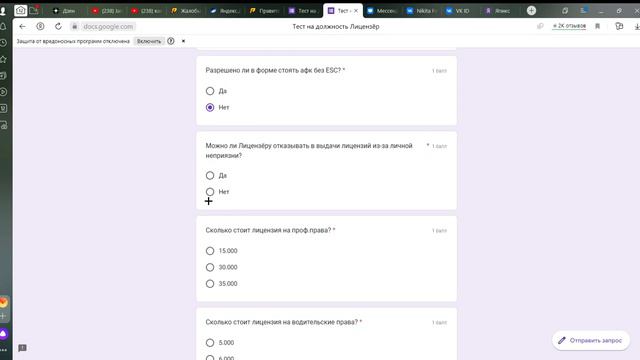
Task: Open favorites star in sidebar
Action: 3,59
